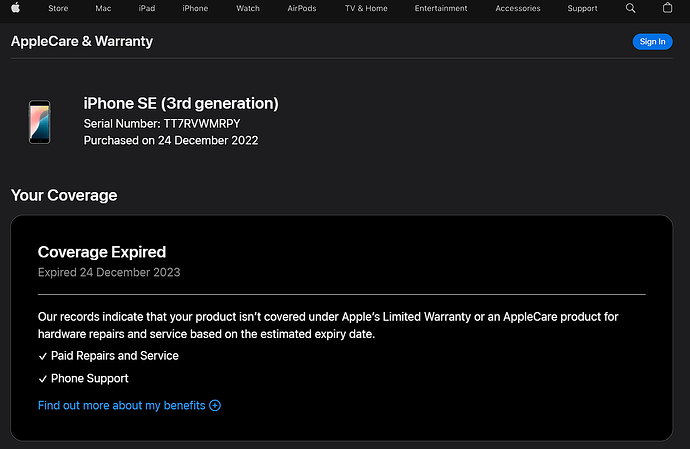Click the AppleCare & Warranty heading

coord(82,41)
